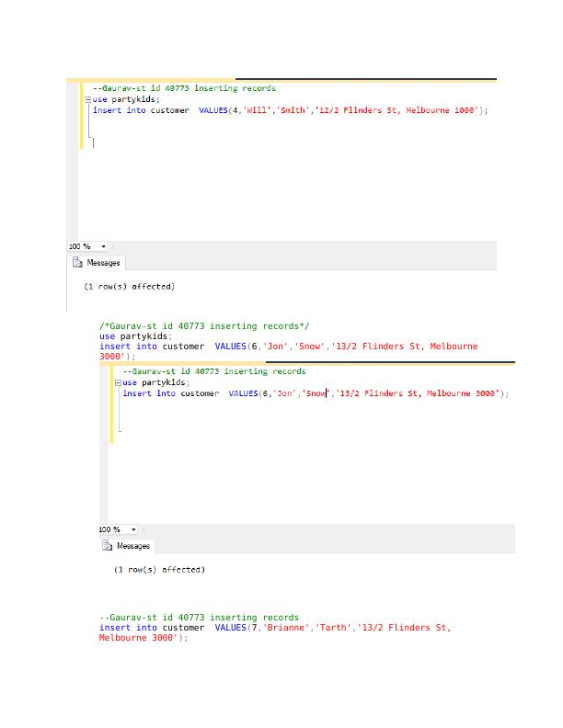Click the Messages tab icon in the lower results pane
Screen dimensions: 563x728
[x=108, y=546]
